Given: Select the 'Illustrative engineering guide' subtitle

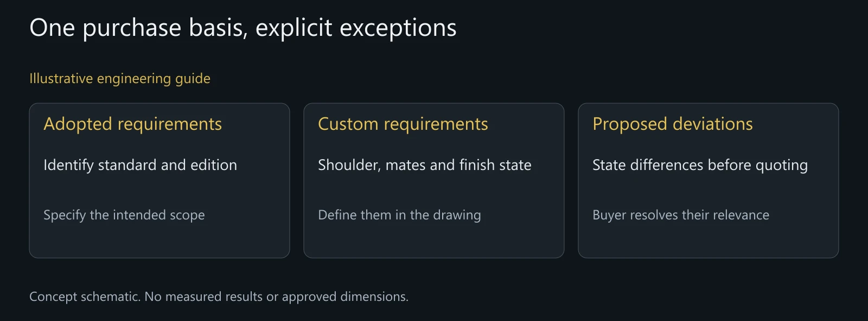Looking at the screenshot, I should click(x=120, y=79).
